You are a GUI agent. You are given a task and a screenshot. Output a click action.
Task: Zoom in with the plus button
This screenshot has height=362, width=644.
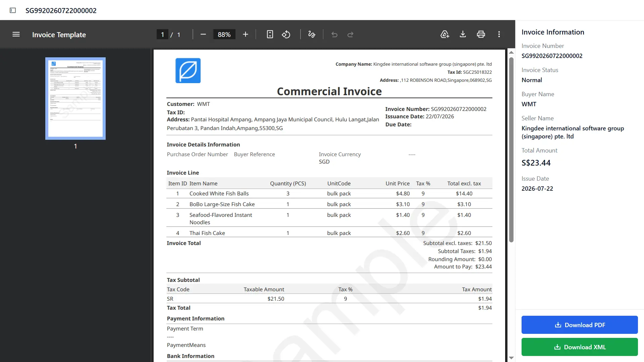246,35
